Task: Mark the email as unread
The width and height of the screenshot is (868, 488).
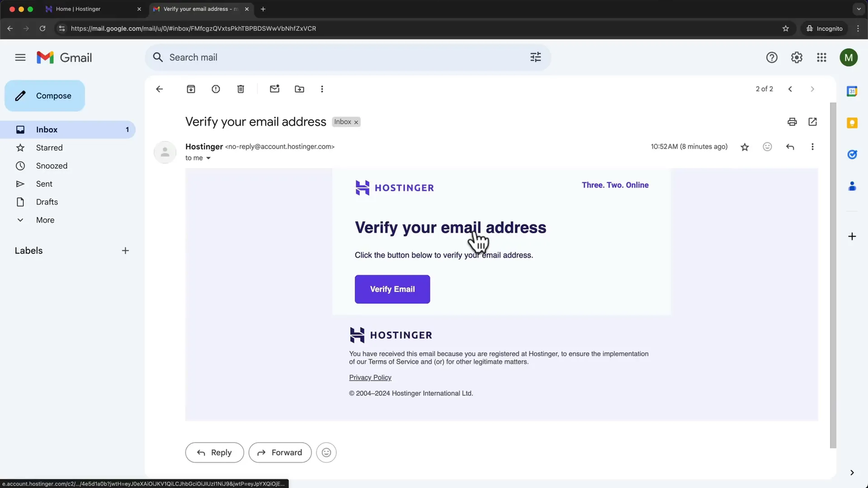Action: coord(275,89)
